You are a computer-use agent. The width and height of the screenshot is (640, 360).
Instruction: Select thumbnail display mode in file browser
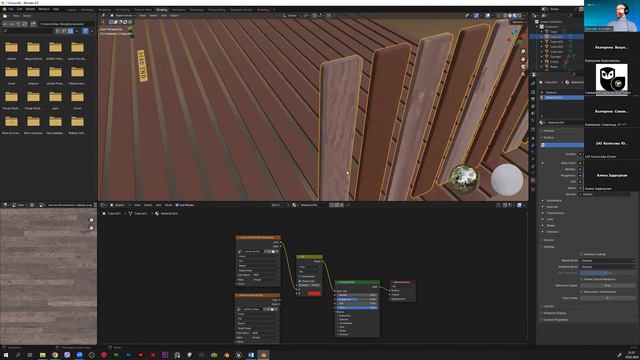click(x=71, y=31)
